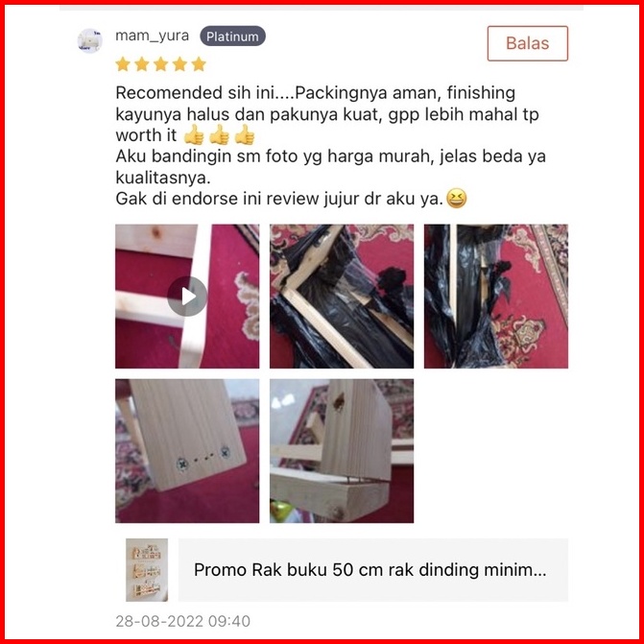Viewport: 644px width, 644px height.
Task: Click the review text starting 'Recomended sih ini'
Action: tap(330, 146)
